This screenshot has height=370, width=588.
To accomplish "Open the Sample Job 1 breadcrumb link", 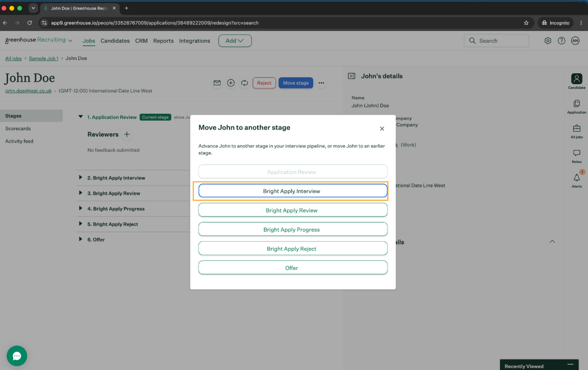I will tap(43, 59).
